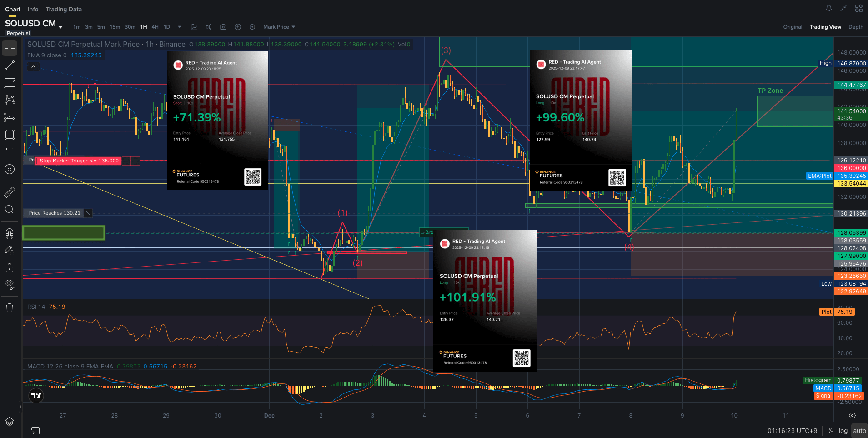Expand the SOLUSD CM symbol dropdown
The image size is (868, 438).
pyautogui.click(x=60, y=27)
